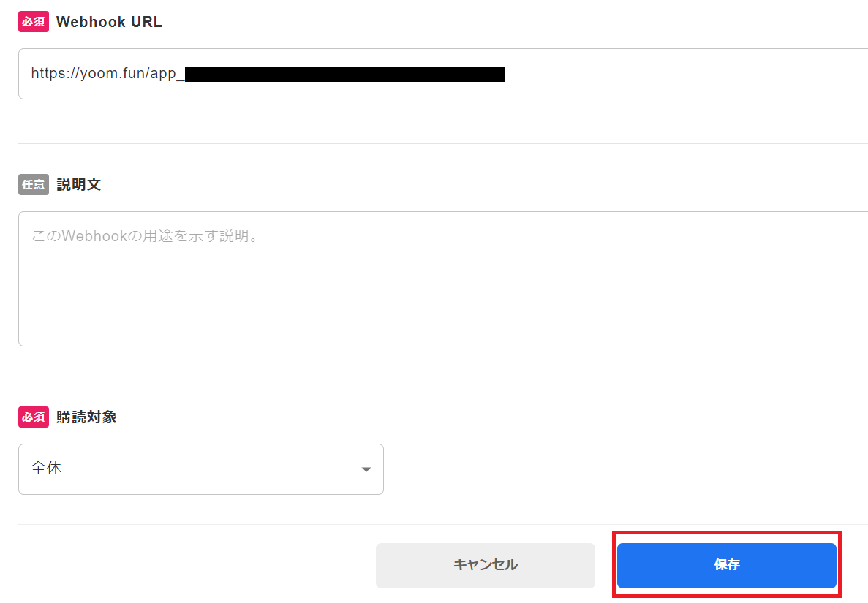This screenshot has height=603, width=868.
Task: Click the 購読対象 field label
Action: [86, 417]
